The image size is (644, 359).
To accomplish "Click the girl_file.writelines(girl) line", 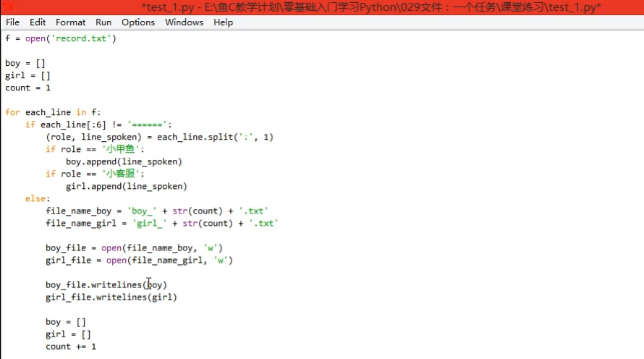I will point(111,297).
